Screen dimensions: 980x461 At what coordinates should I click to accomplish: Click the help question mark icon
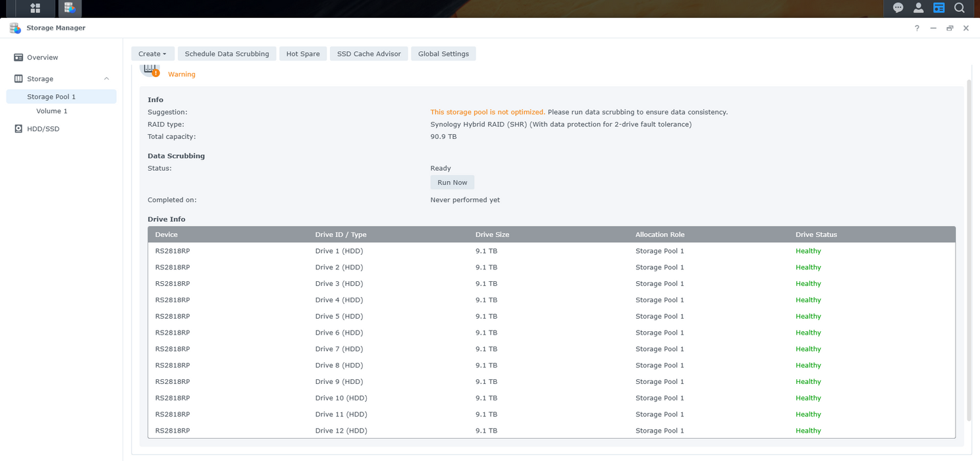pos(917,28)
